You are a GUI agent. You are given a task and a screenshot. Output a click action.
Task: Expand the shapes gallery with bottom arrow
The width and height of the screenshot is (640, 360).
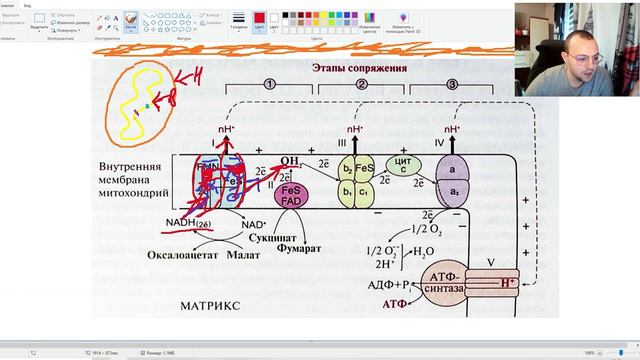tap(195, 30)
